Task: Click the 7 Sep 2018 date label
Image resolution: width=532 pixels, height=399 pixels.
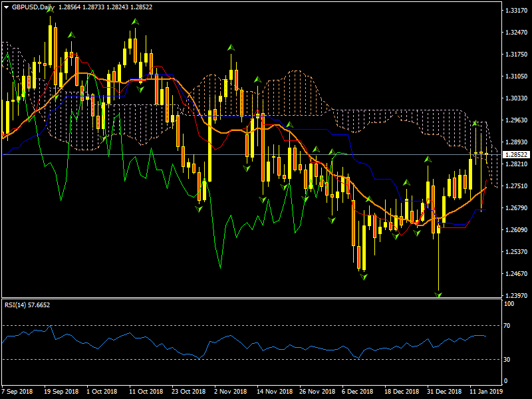Action: pyautogui.click(x=17, y=391)
